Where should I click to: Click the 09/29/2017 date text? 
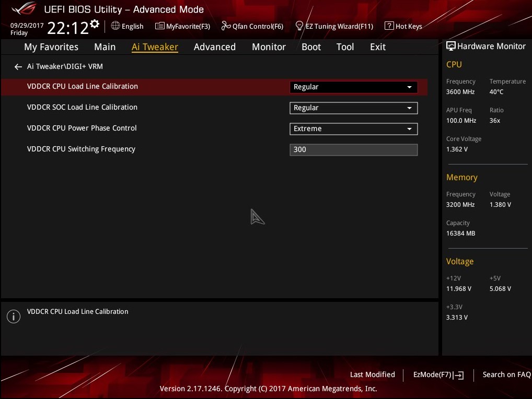(x=27, y=26)
